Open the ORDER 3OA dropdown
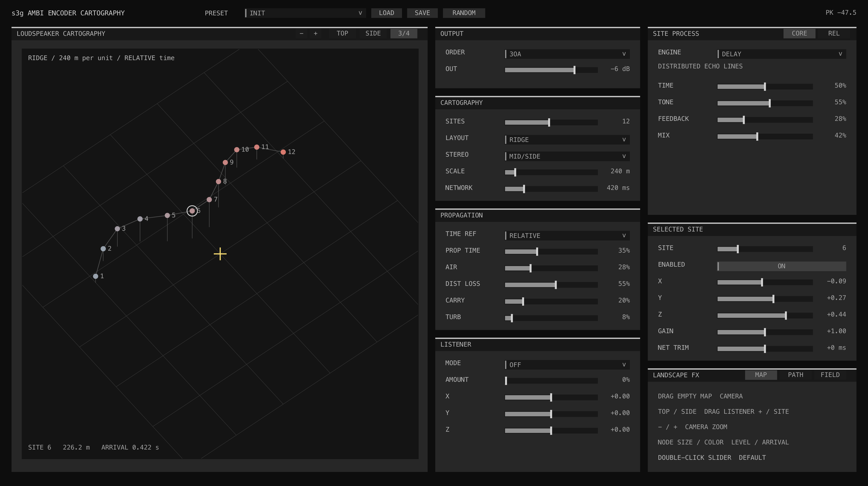This screenshot has width=868, height=486. tap(567, 54)
